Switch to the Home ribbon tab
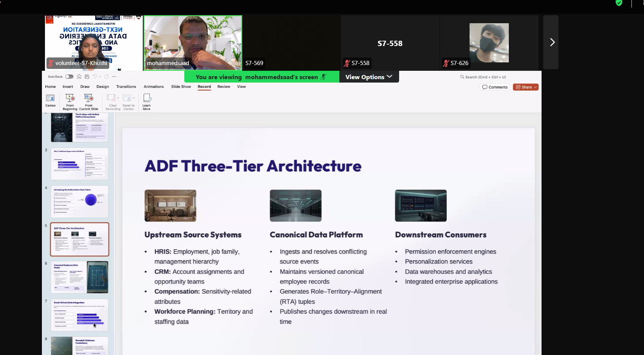The height and width of the screenshot is (355, 644). pos(50,87)
